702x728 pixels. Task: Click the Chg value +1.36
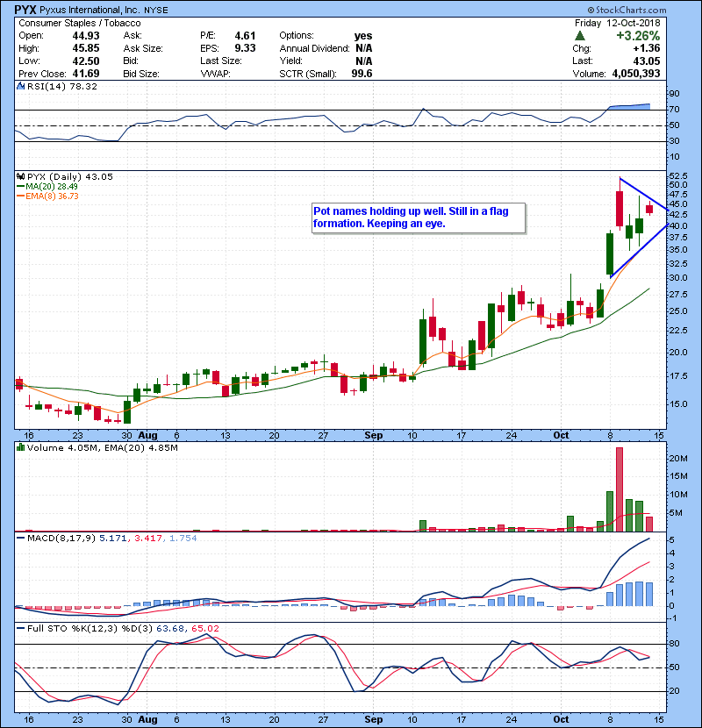point(646,48)
